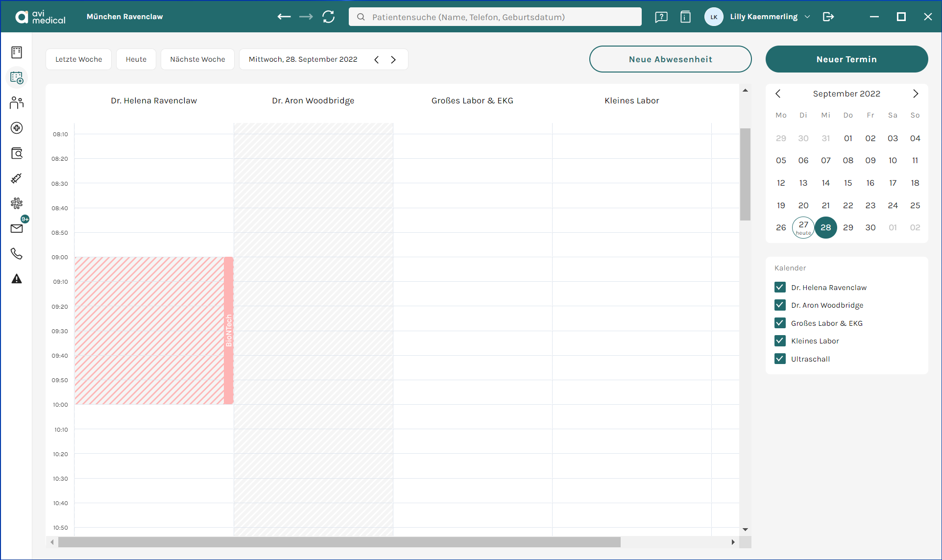Viewport: 942px width, 560px height.
Task: Select September 15 in mini calendar
Action: [x=848, y=183]
